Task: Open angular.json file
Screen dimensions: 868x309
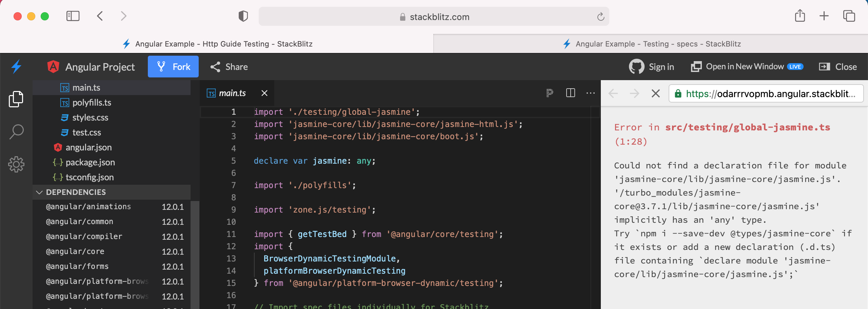Action: point(112,147)
